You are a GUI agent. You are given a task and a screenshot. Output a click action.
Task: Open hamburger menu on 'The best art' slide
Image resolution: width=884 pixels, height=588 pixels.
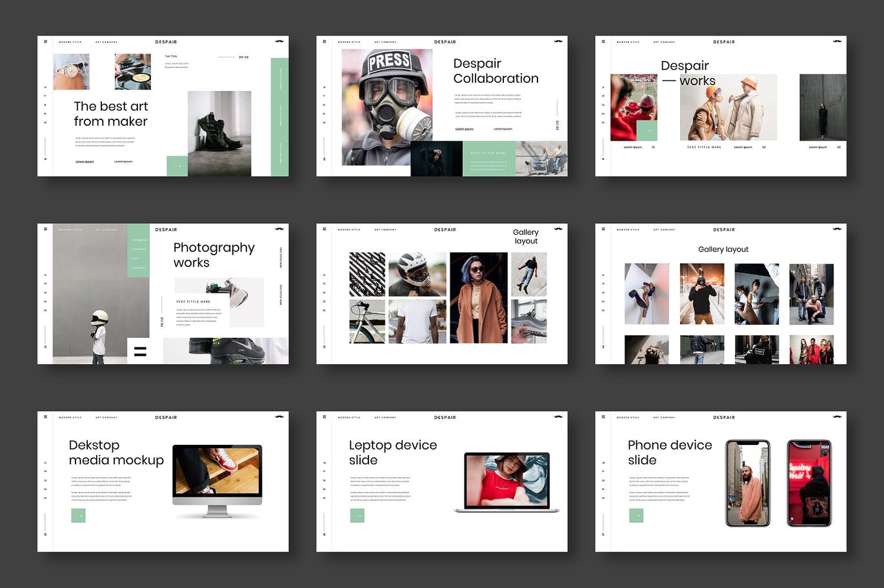coord(45,42)
